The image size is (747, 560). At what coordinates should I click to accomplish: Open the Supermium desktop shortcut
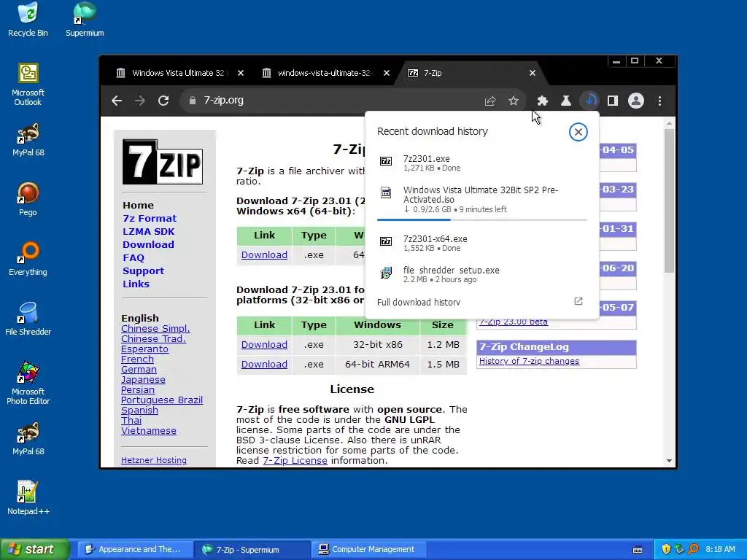pos(85,20)
